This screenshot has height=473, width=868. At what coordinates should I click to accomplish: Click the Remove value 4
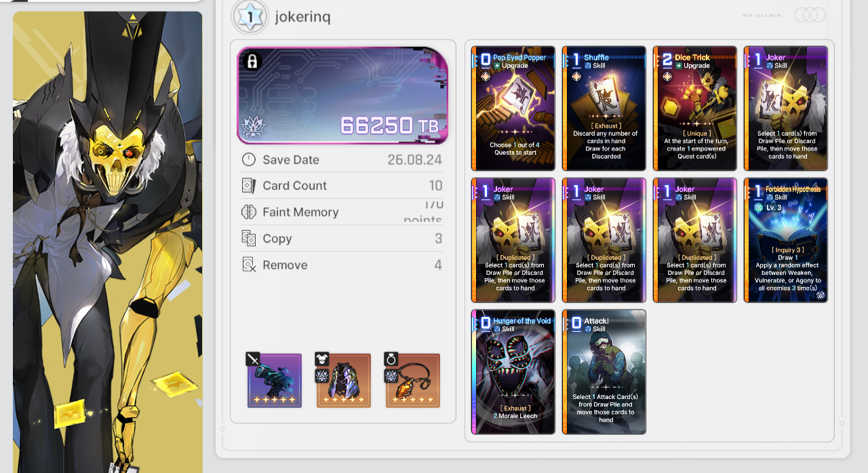tap(438, 265)
